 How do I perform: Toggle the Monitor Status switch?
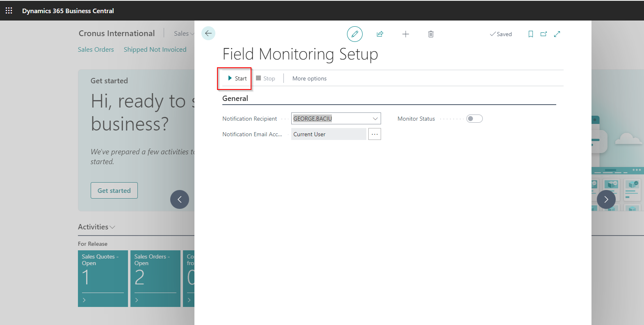(x=475, y=119)
